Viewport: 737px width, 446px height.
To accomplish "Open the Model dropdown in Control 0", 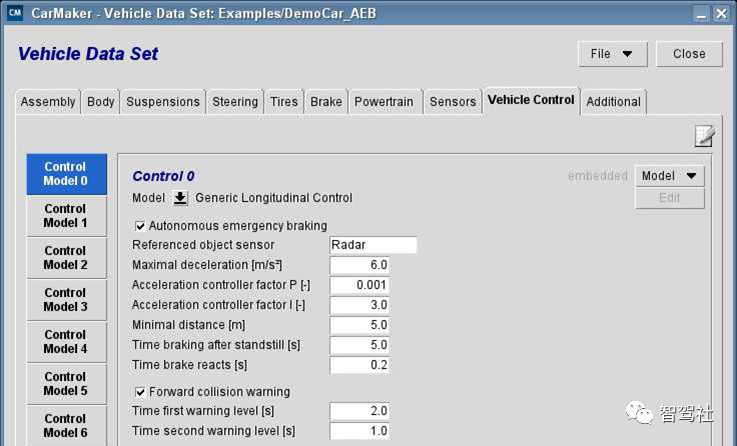I will pos(669,176).
